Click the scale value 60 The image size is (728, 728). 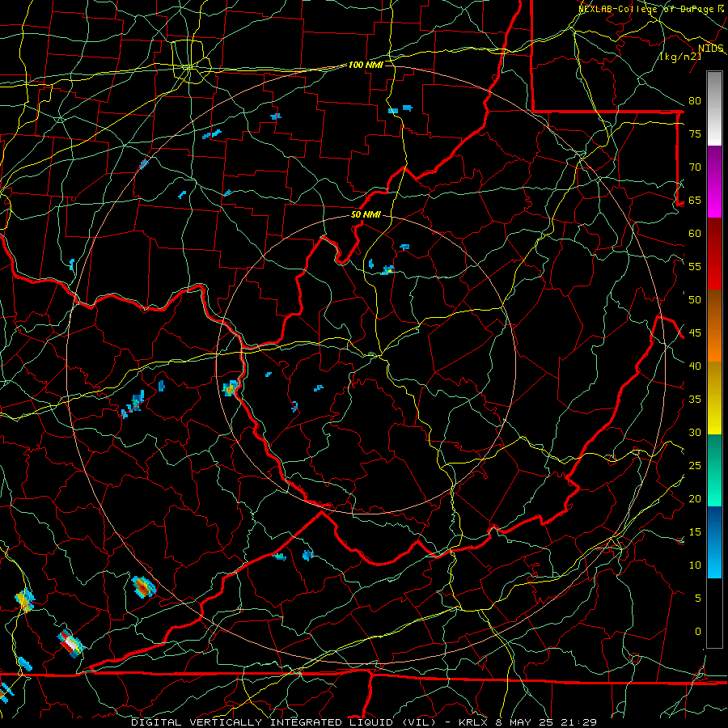click(695, 234)
